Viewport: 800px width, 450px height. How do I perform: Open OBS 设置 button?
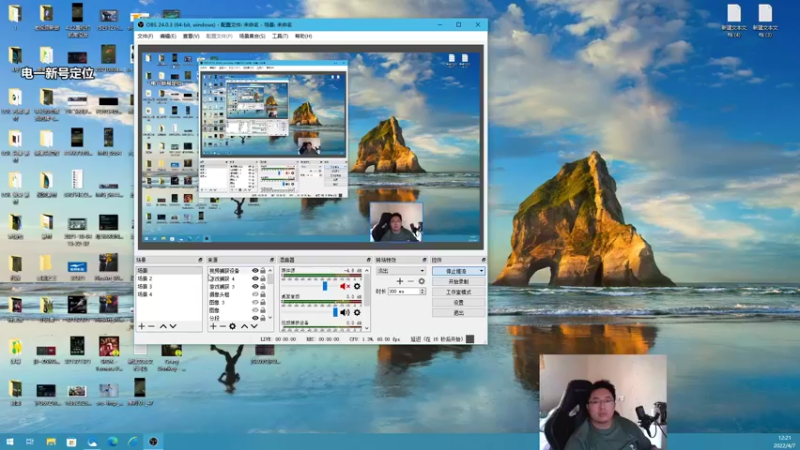pos(459,303)
